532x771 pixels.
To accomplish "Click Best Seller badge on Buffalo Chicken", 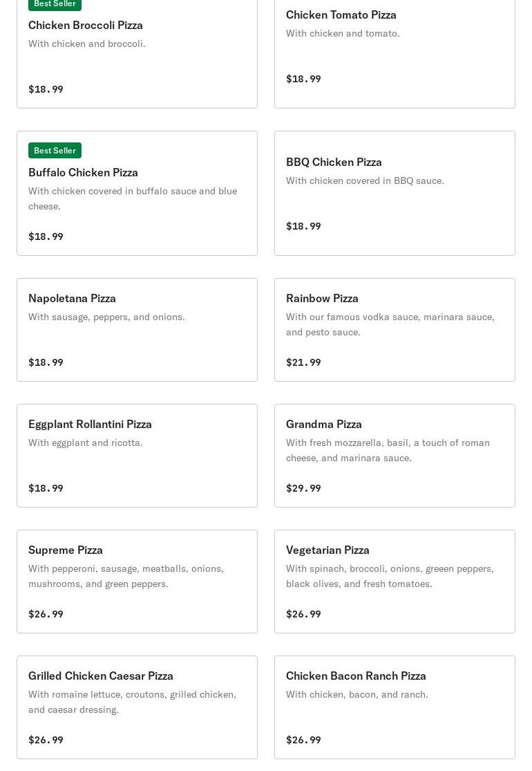I will pyautogui.click(x=55, y=150).
